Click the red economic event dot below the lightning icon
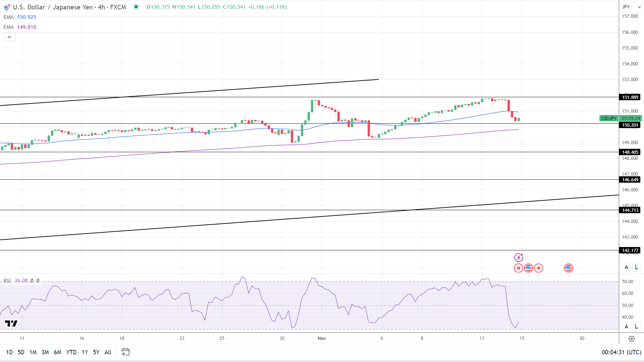 [x=518, y=268]
